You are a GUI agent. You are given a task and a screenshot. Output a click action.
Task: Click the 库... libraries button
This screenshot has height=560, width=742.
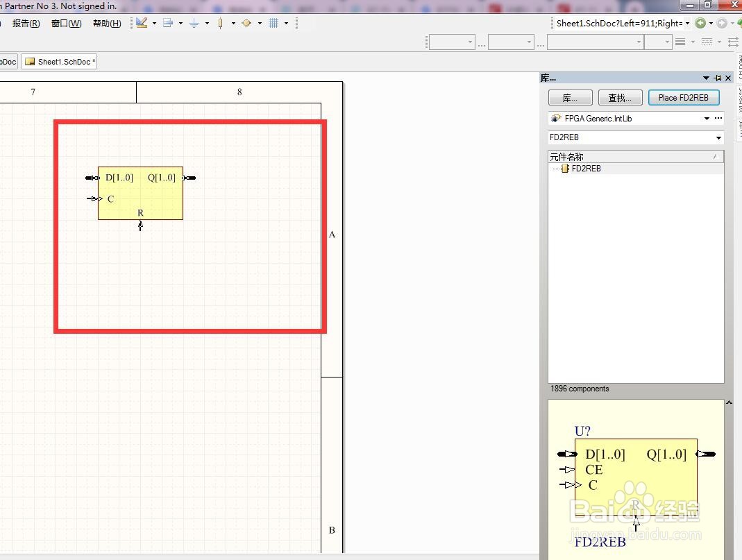point(571,98)
